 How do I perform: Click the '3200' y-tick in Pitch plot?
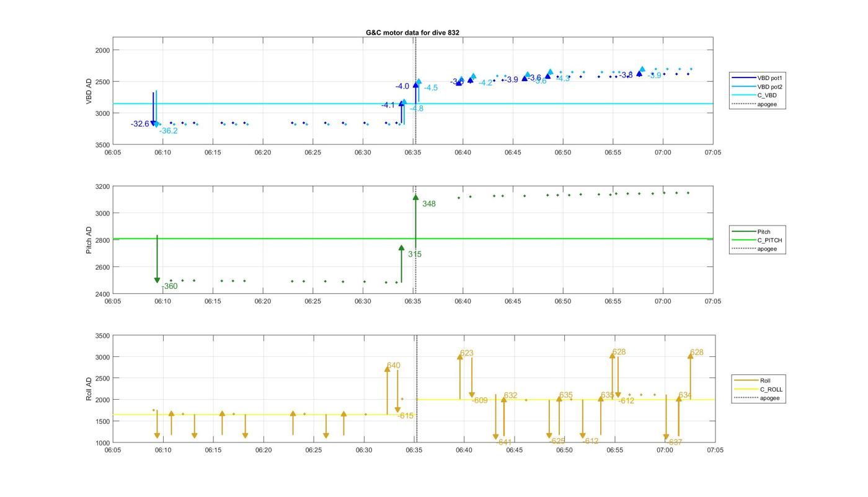click(x=102, y=187)
